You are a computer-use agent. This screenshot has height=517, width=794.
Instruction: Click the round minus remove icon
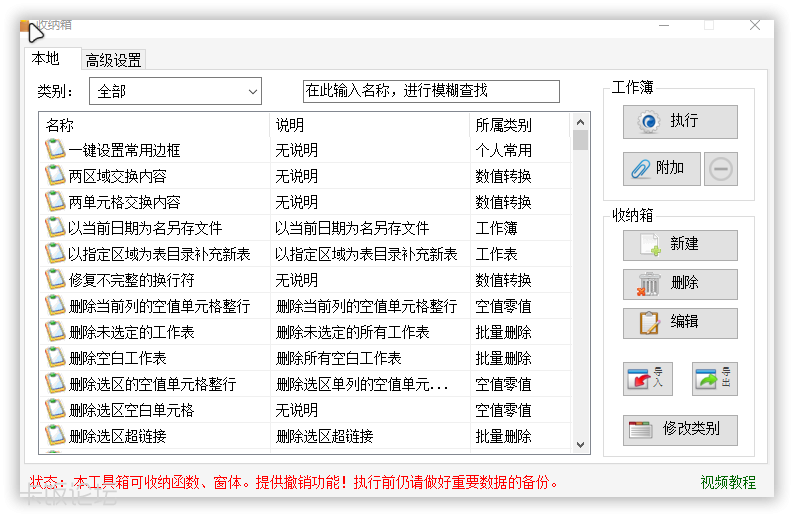(720, 169)
